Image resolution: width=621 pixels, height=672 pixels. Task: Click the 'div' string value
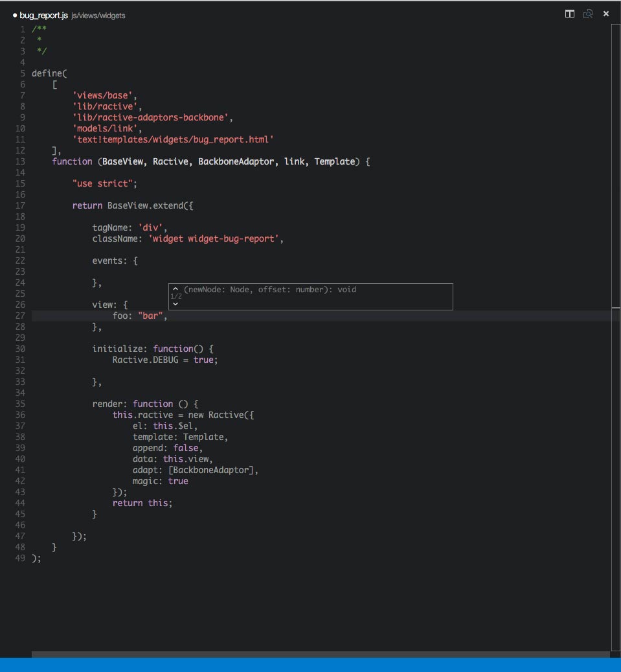pyautogui.click(x=150, y=227)
